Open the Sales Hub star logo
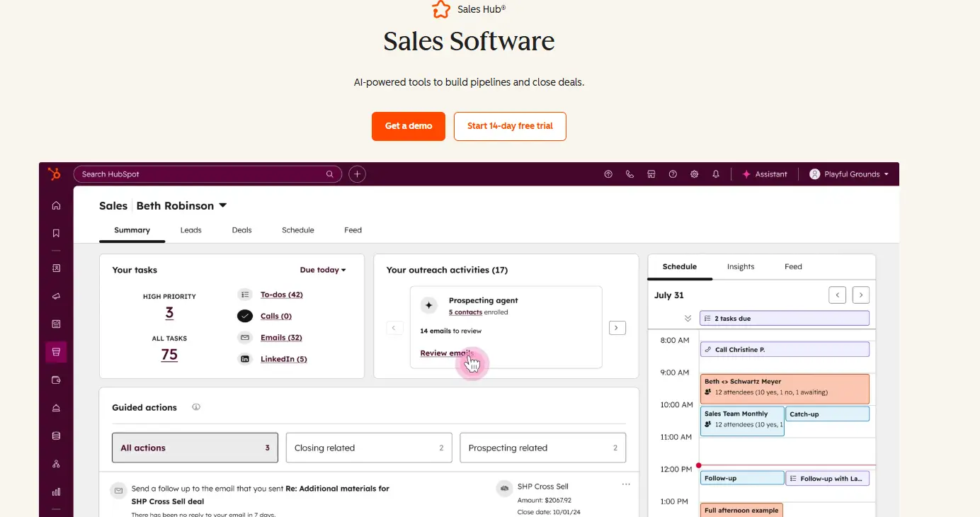This screenshot has height=517, width=980. pos(441,9)
